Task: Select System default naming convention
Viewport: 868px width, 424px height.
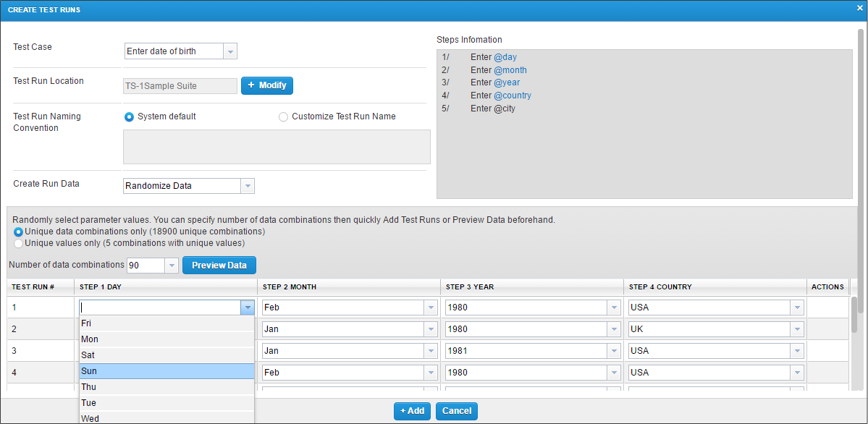Action: pos(130,116)
